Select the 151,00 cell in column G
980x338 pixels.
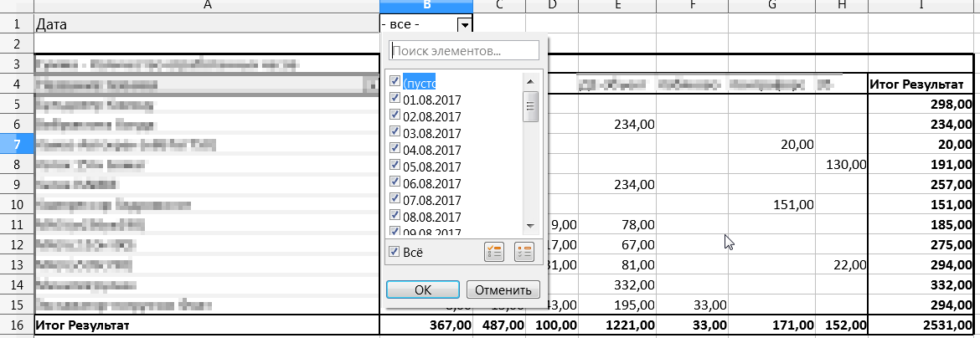point(772,205)
